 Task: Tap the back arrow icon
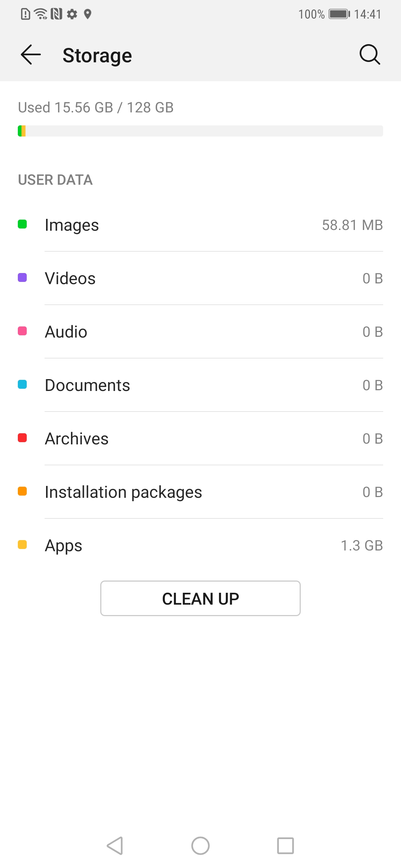tap(31, 55)
